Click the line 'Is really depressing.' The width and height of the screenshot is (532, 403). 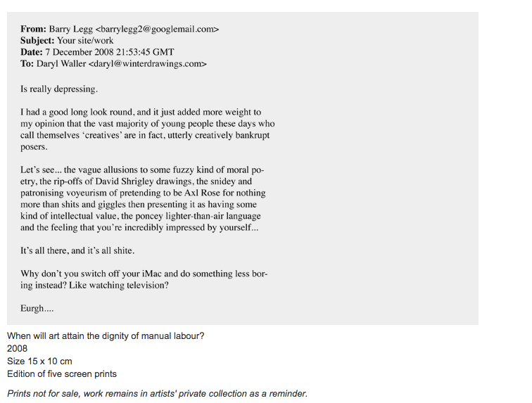(x=59, y=89)
